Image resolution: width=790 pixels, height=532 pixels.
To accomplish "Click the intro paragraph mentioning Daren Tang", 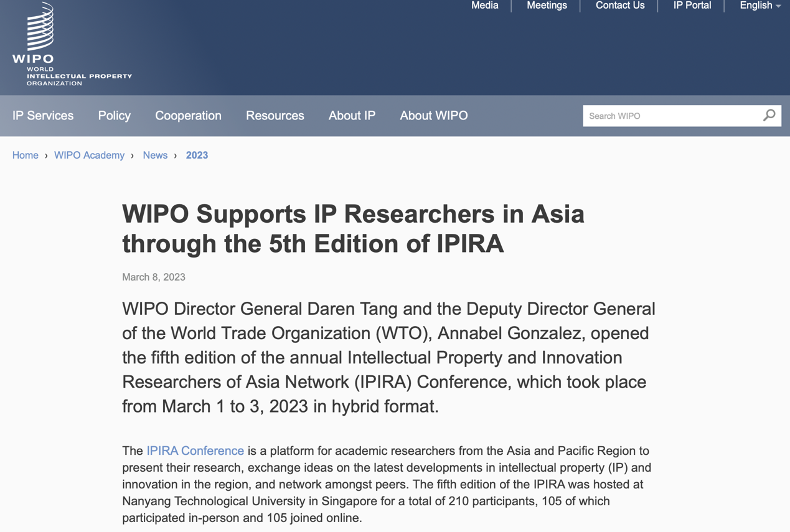I will 389,358.
